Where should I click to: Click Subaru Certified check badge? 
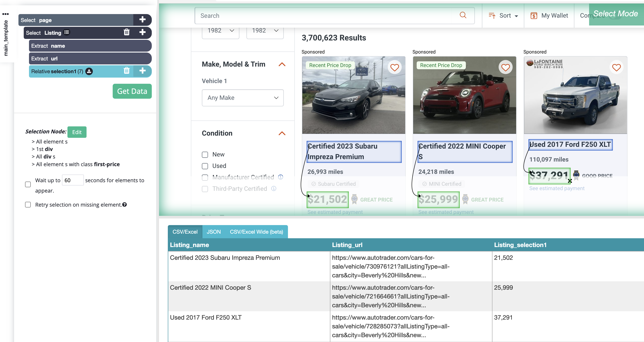[313, 184]
